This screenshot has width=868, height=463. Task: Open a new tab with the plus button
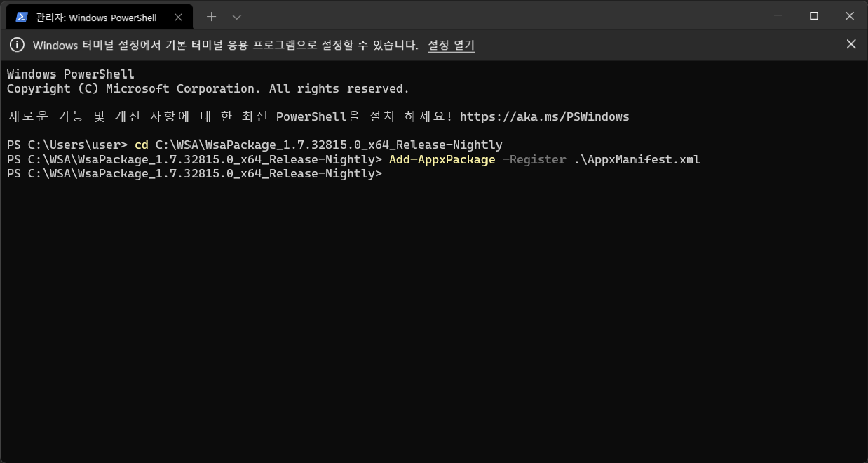pos(211,16)
